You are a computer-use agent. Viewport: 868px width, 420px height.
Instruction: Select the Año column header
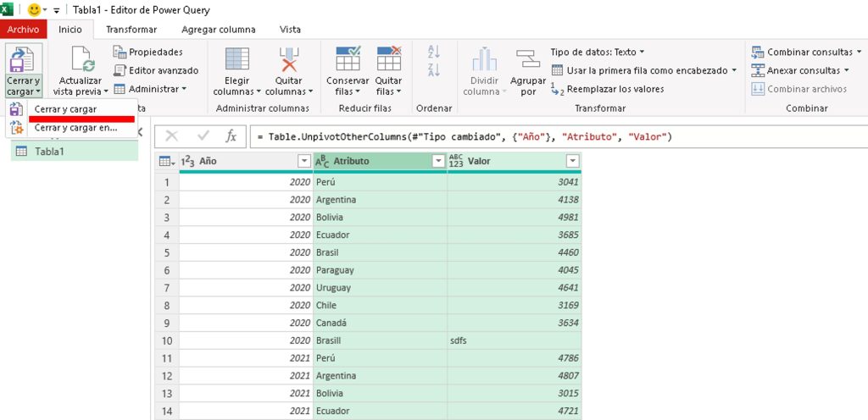point(247,162)
